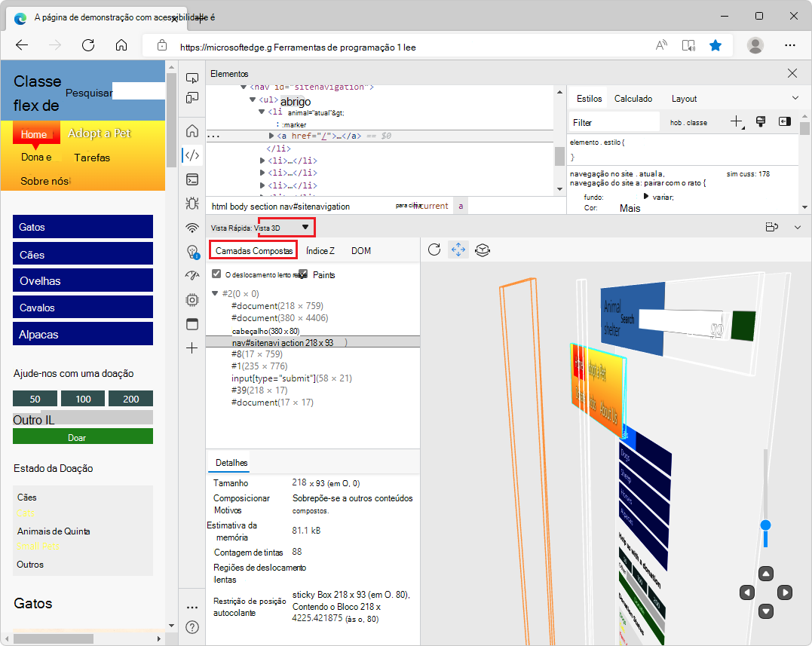Viewport: 812px width, 646px height.
Task: Open DevTools customize three-dots menu
Action: click(192, 607)
